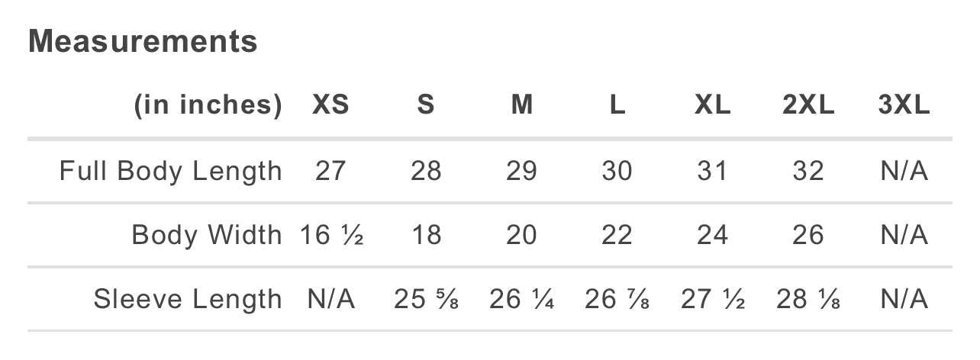Select Body Width value 20 for M
980x360 pixels.
[522, 235]
